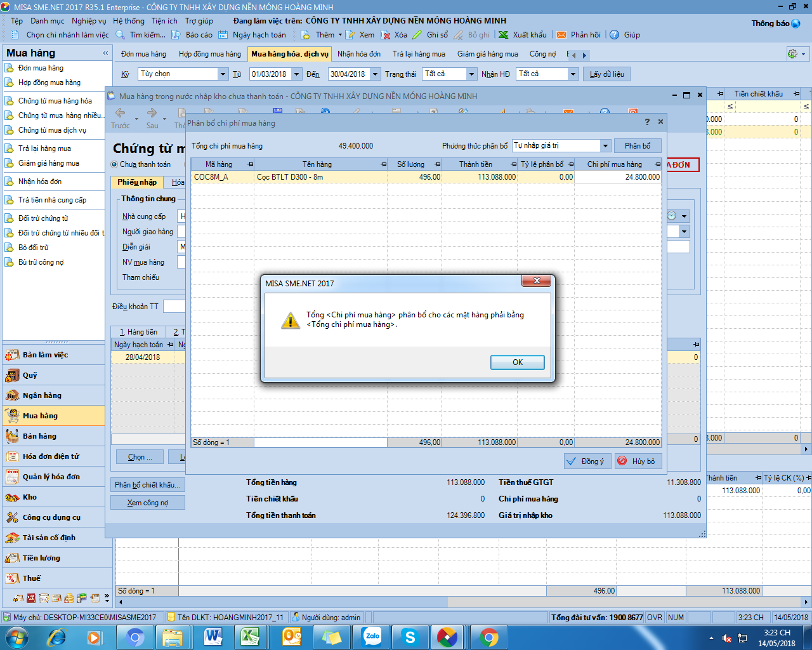Open the Ngân hàng module
This screenshot has height=650, width=812.
(x=54, y=395)
